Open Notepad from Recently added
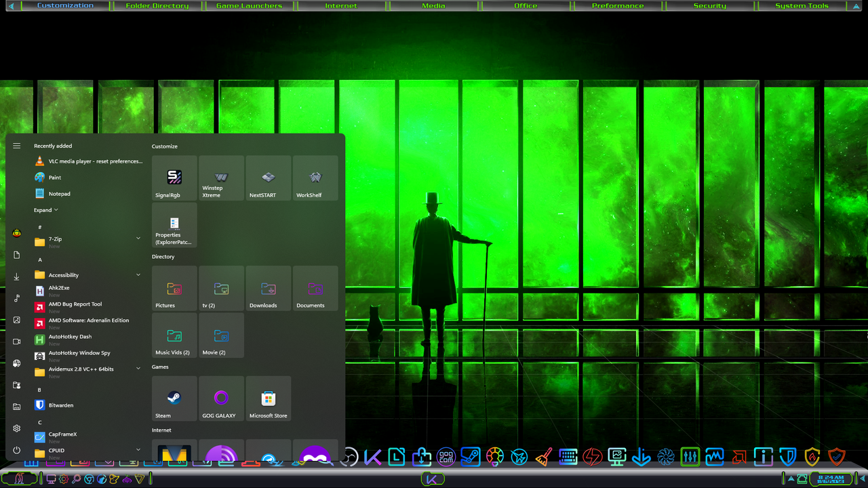Image resolution: width=868 pixels, height=488 pixels. 88,194
